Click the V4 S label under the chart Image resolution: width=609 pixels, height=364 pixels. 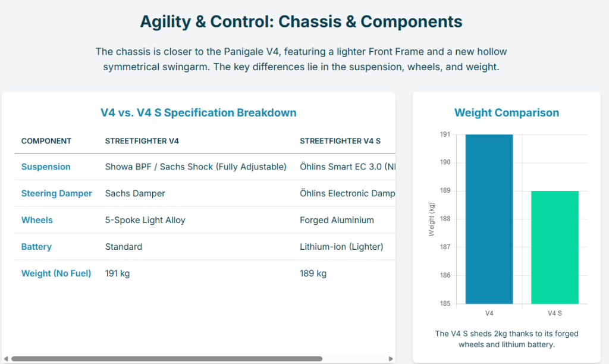pos(554,313)
